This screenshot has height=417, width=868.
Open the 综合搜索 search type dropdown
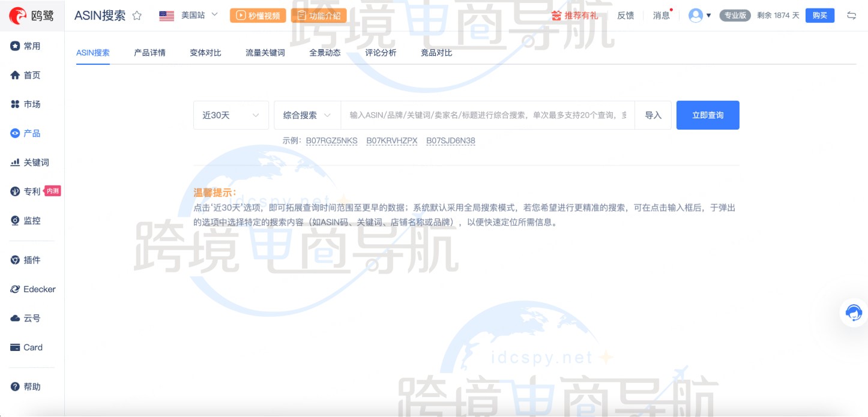point(306,115)
